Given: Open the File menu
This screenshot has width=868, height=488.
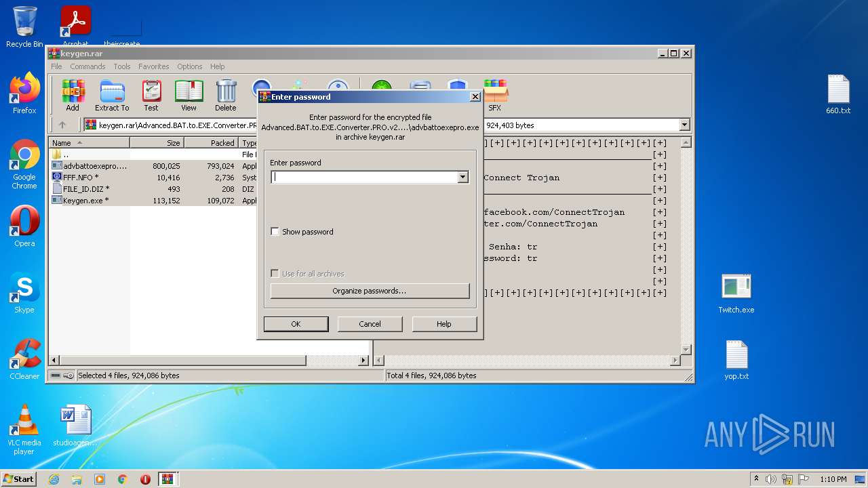Looking at the screenshot, I should [56, 66].
